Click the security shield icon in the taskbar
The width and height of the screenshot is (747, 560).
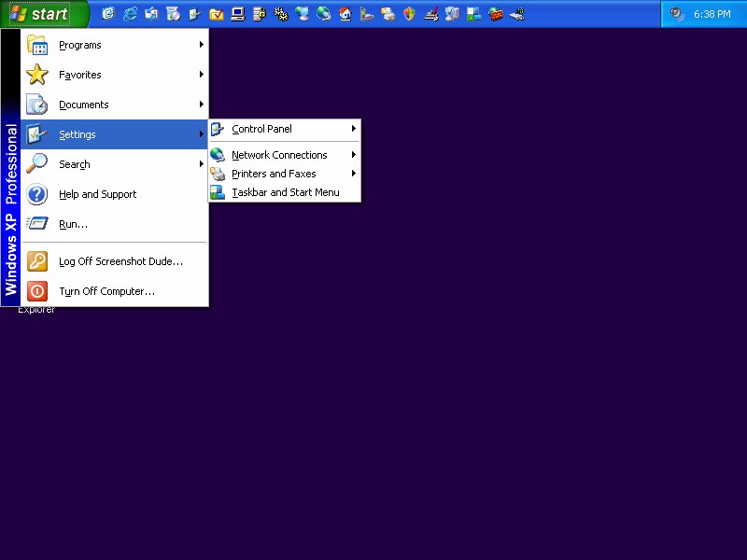pos(409,14)
